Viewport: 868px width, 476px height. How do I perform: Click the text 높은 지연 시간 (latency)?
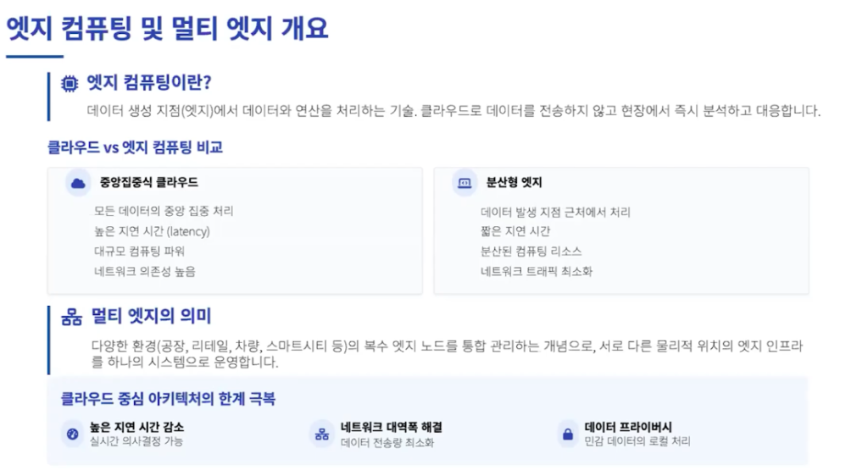[153, 231]
